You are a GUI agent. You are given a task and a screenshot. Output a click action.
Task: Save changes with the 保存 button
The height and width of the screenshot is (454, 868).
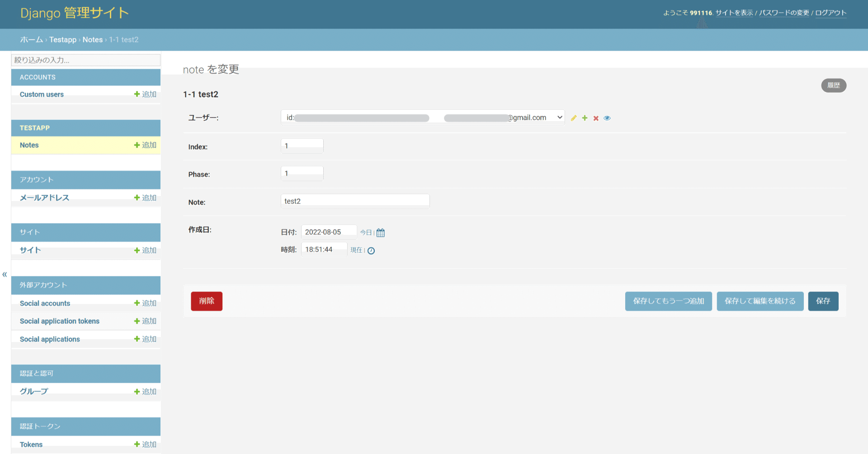[x=823, y=301]
